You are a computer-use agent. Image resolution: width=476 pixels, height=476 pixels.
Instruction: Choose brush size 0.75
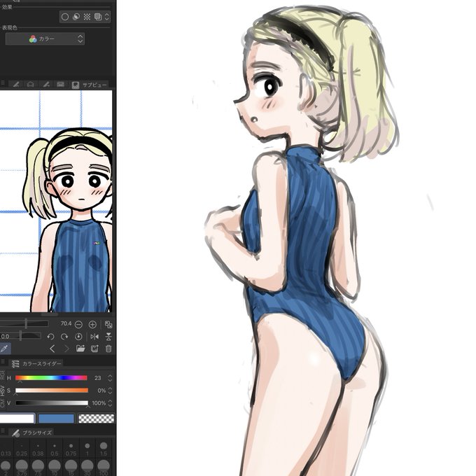tap(71, 449)
